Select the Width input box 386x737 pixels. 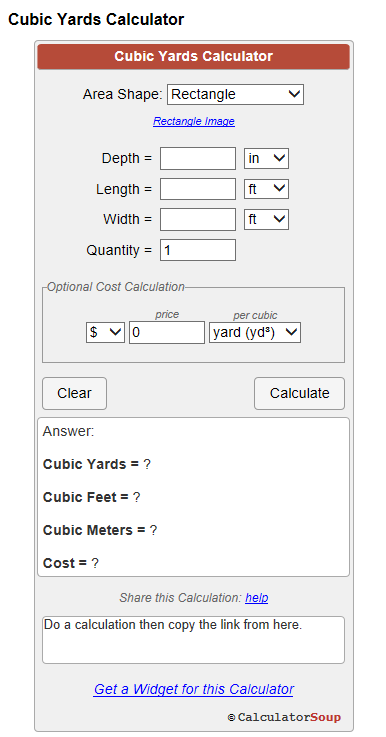[x=198, y=220]
